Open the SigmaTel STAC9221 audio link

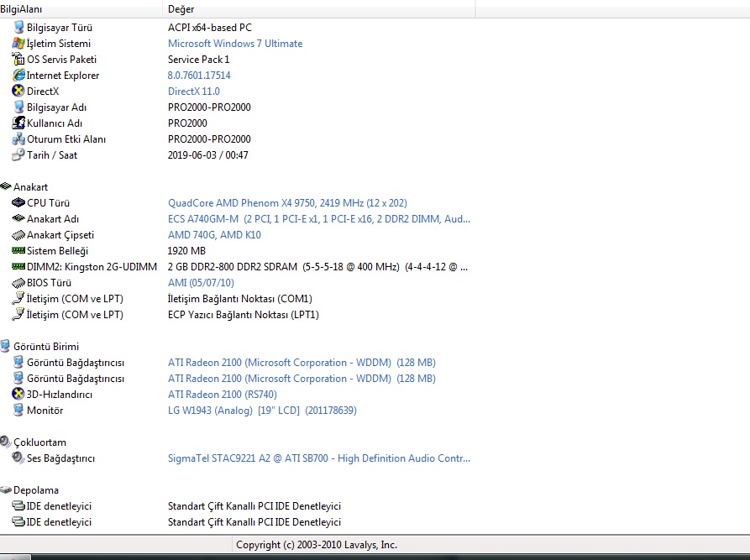319,458
